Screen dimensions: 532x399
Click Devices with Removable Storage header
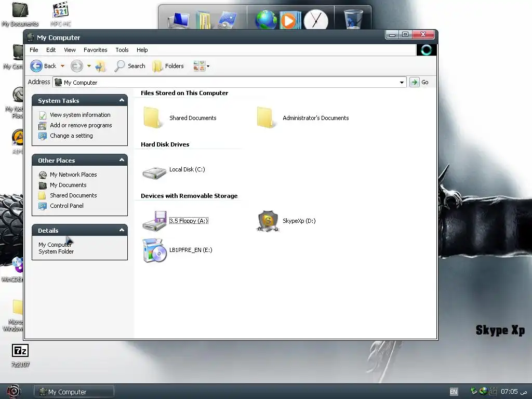coord(189,196)
